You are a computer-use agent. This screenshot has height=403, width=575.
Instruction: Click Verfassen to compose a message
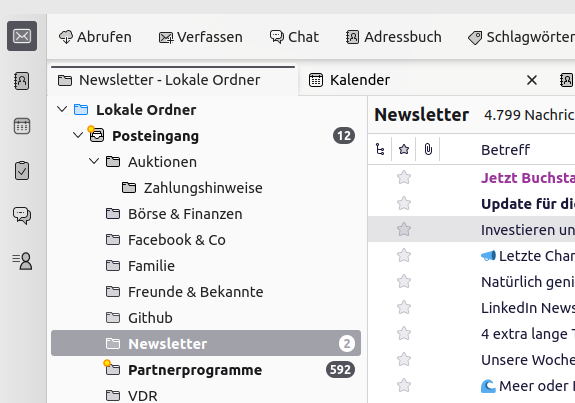(201, 37)
